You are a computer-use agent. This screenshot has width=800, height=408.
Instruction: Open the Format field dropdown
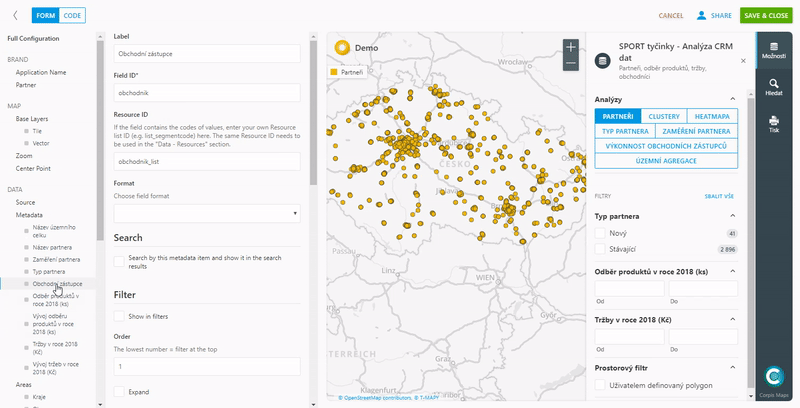pyautogui.click(x=207, y=213)
